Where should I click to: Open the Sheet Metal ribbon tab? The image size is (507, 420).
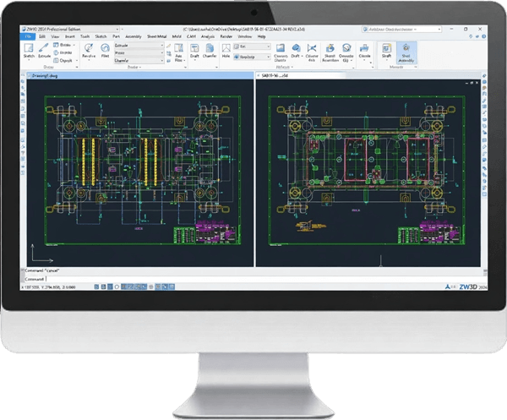pos(158,37)
